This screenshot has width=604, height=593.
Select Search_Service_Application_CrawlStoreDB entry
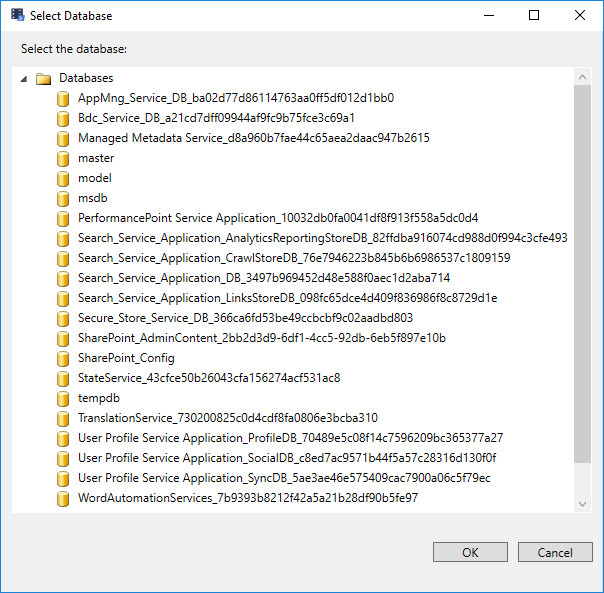[x=294, y=258]
